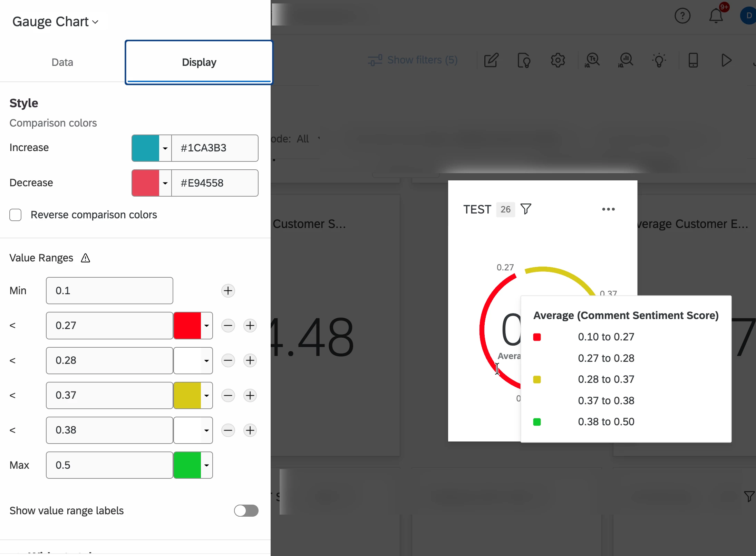Image resolution: width=756 pixels, height=556 pixels.
Task: Open the notifications bell
Action: click(716, 16)
